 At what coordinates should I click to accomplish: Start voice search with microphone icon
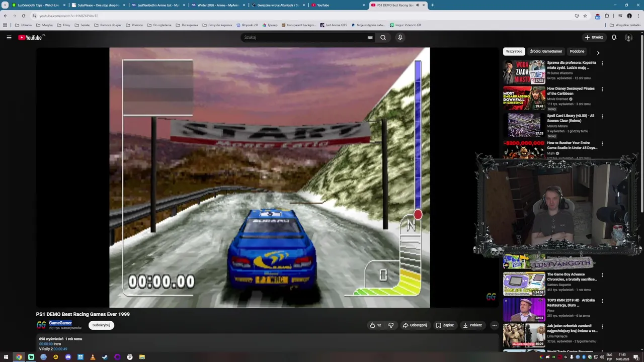point(400,37)
